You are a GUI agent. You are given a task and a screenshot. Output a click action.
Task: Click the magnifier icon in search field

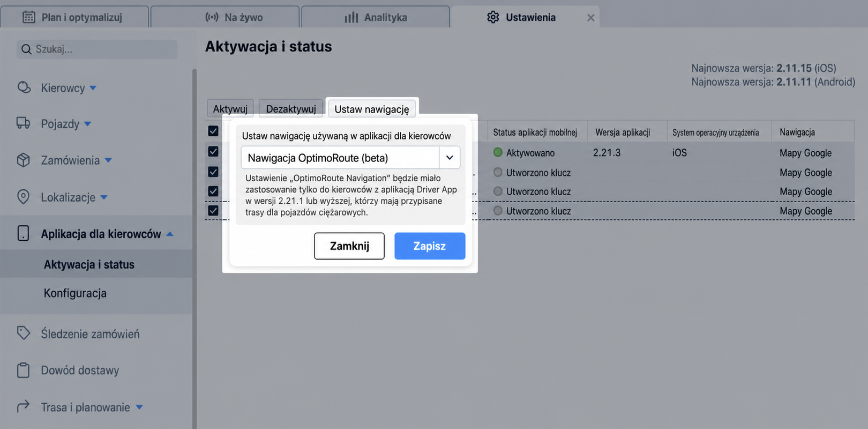[26, 49]
